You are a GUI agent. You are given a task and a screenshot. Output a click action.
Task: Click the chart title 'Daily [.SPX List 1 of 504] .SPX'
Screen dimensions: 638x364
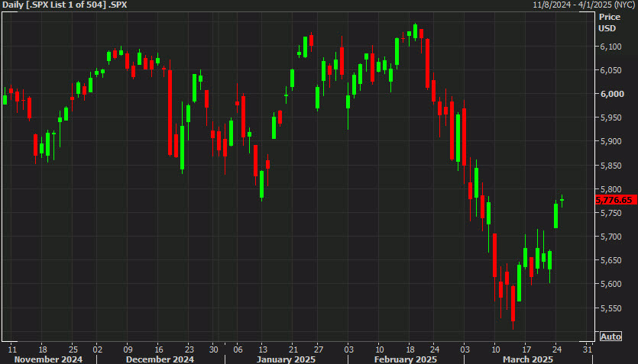click(65, 5)
